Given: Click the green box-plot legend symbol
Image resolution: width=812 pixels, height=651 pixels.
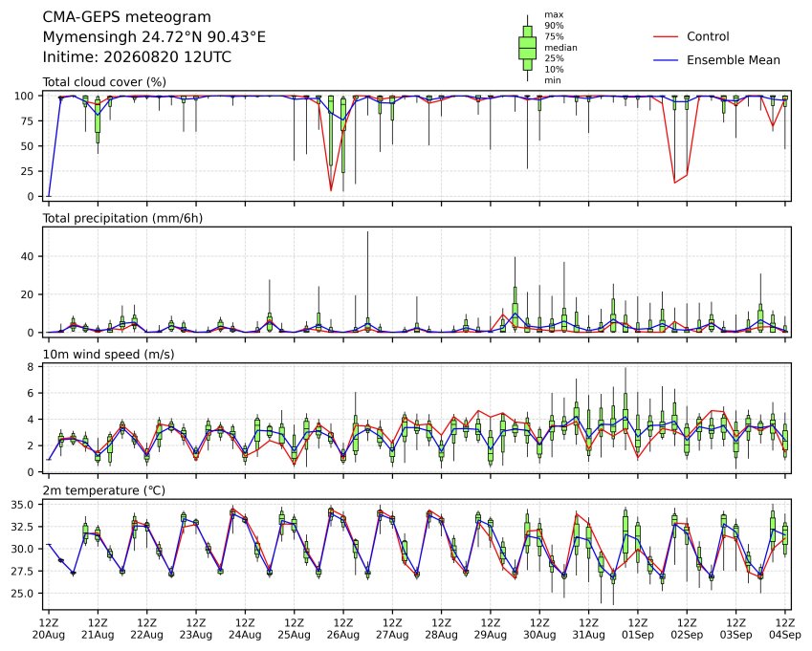Looking at the screenshot, I should point(527,48).
